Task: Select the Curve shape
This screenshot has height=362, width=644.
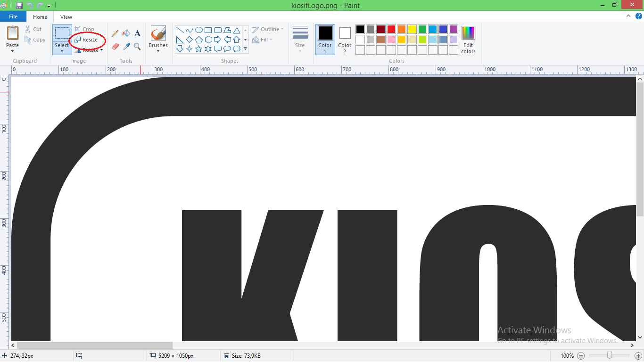Action: click(x=189, y=30)
